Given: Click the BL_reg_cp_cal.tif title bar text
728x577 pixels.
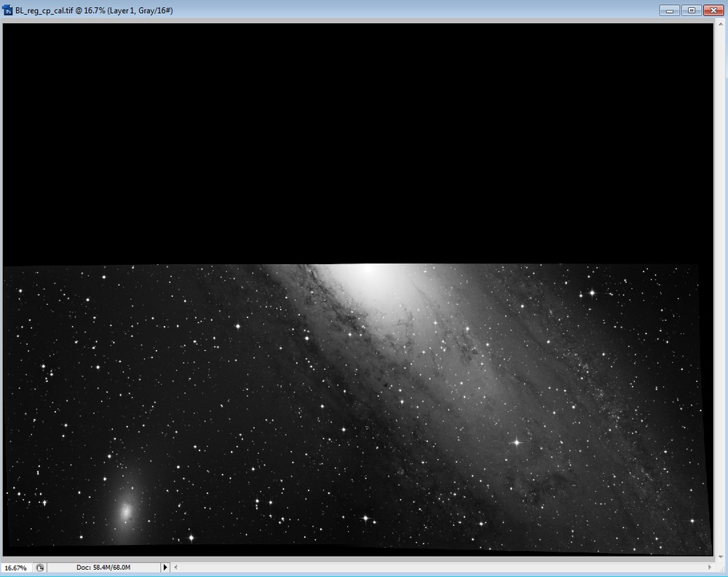Looking at the screenshot, I should (93, 11).
